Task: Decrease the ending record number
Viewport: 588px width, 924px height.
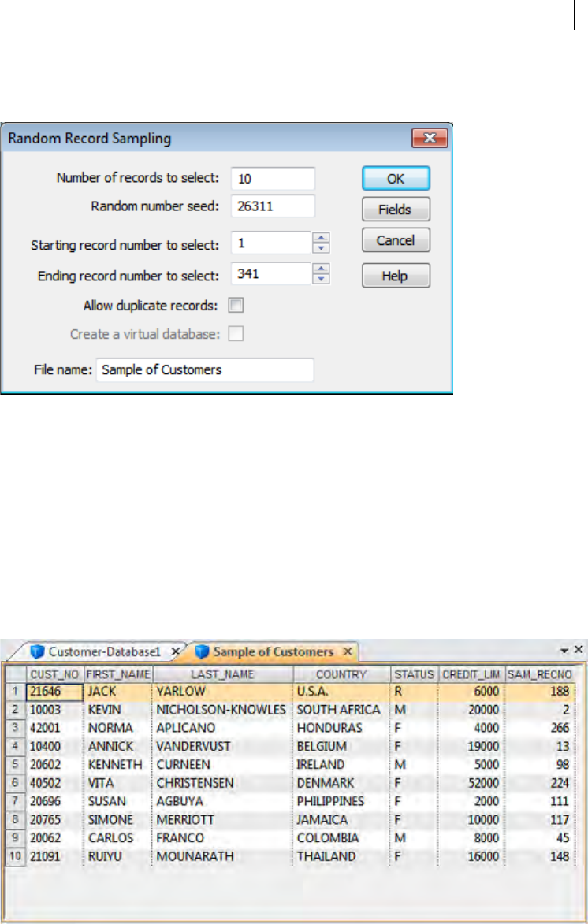Action: click(321, 279)
